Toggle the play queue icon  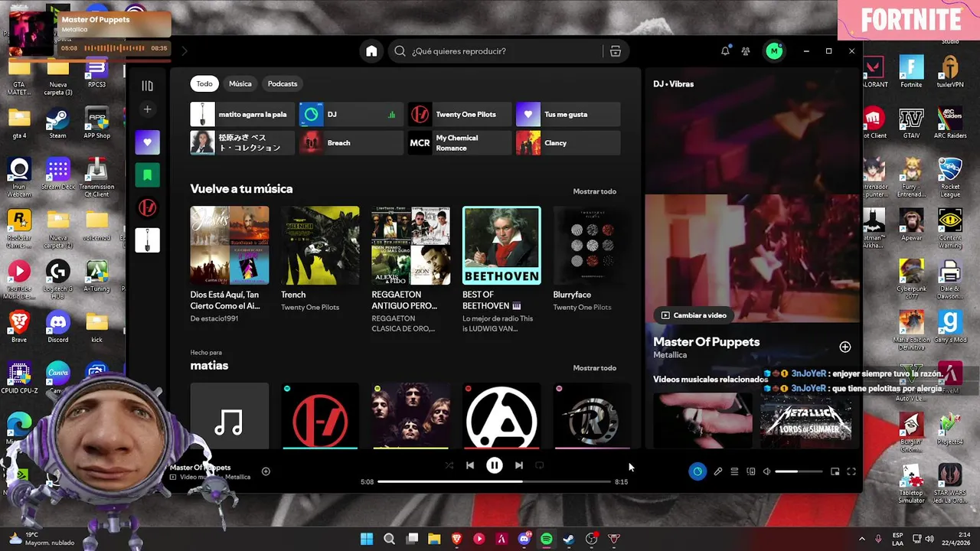734,471
